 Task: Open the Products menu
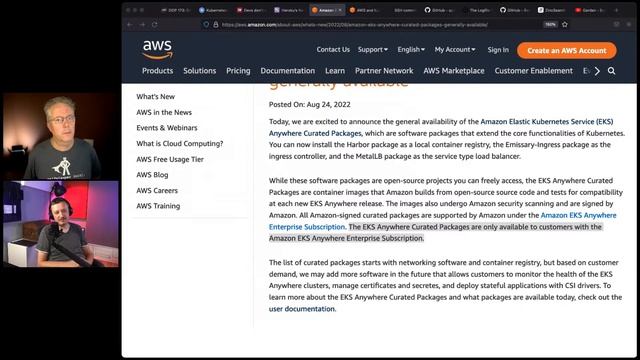coord(158,71)
